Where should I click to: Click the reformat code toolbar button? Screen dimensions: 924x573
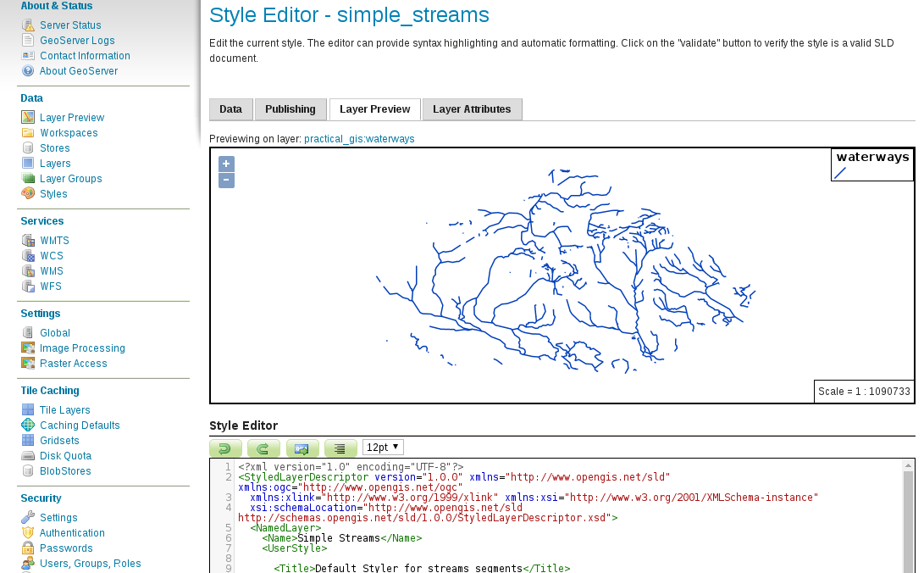pyautogui.click(x=340, y=448)
